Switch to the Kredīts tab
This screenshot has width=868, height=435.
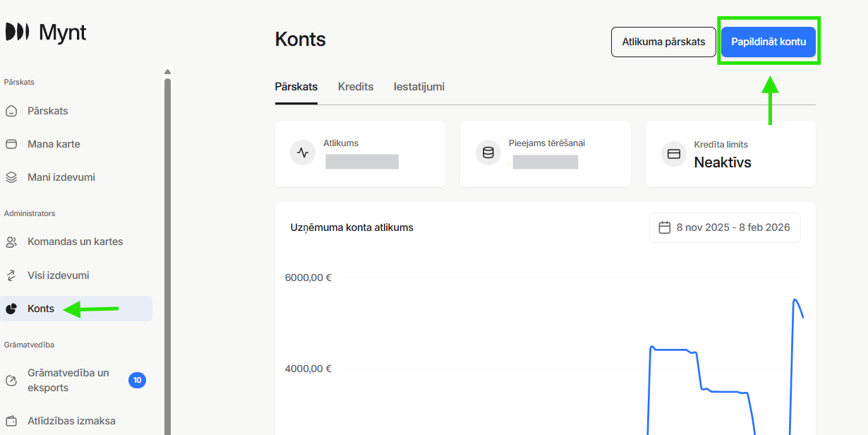pos(355,87)
